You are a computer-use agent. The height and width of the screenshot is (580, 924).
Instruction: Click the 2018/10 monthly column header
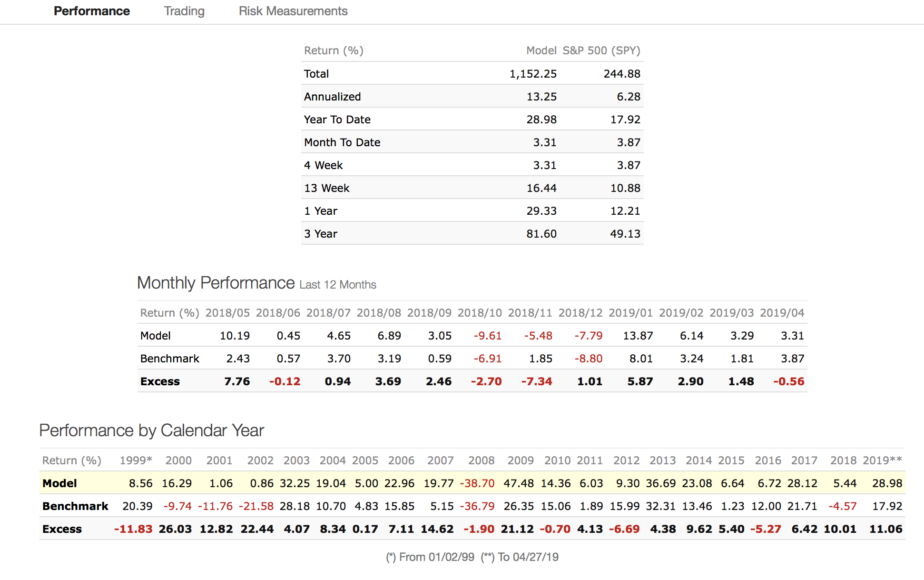[479, 313]
